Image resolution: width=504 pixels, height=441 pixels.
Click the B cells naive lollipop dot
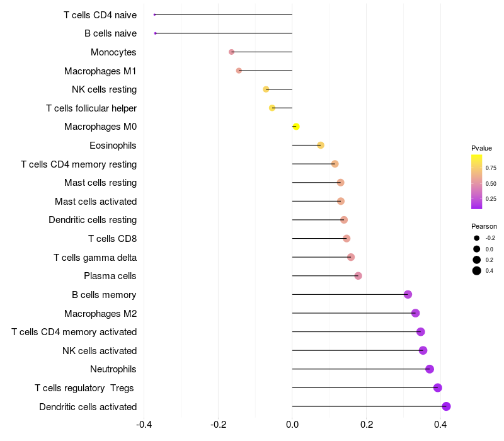[156, 33]
